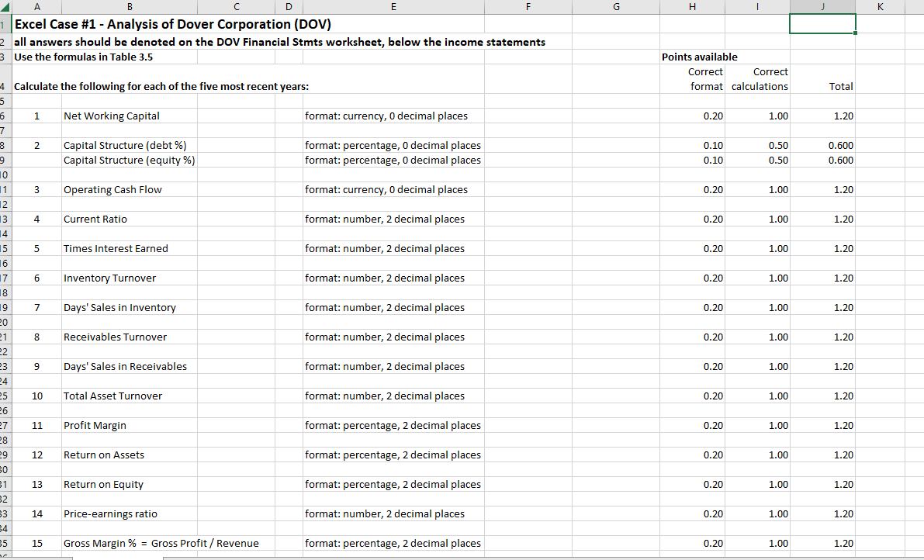Select column K header
Image resolution: width=924 pixels, height=560 pixels.
(x=880, y=7)
